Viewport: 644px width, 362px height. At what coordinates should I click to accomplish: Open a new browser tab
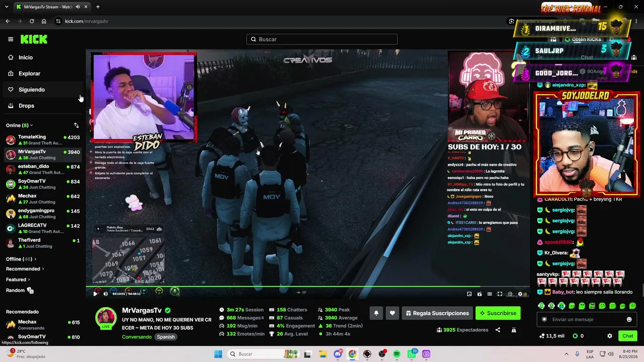tap(98, 7)
